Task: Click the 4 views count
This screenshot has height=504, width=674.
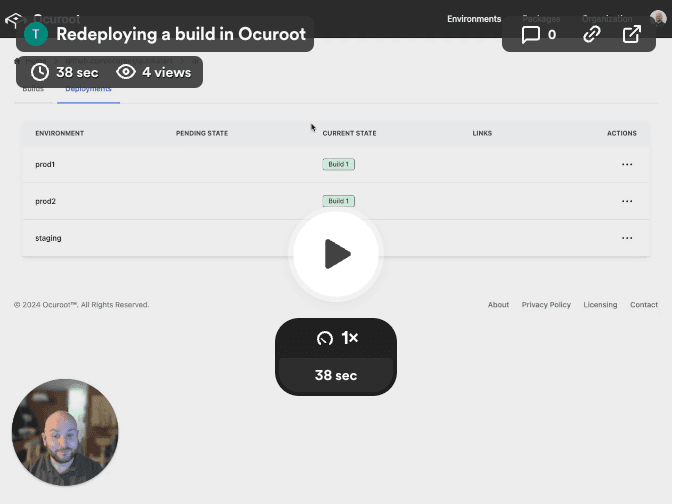Action: coord(167,72)
